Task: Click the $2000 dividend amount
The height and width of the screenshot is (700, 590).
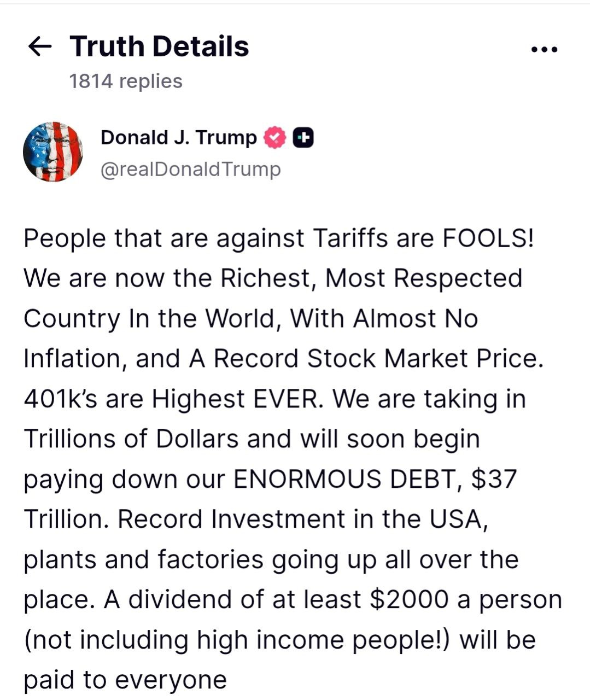Action: (x=409, y=599)
